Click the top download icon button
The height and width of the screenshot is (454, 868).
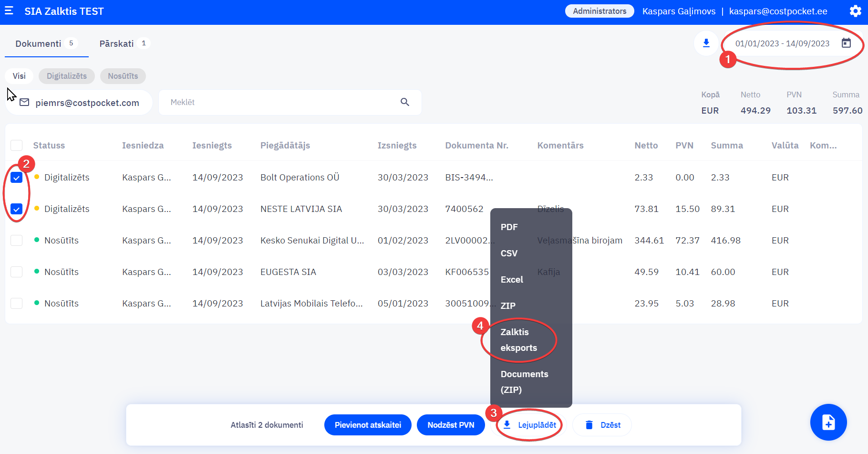tap(706, 43)
